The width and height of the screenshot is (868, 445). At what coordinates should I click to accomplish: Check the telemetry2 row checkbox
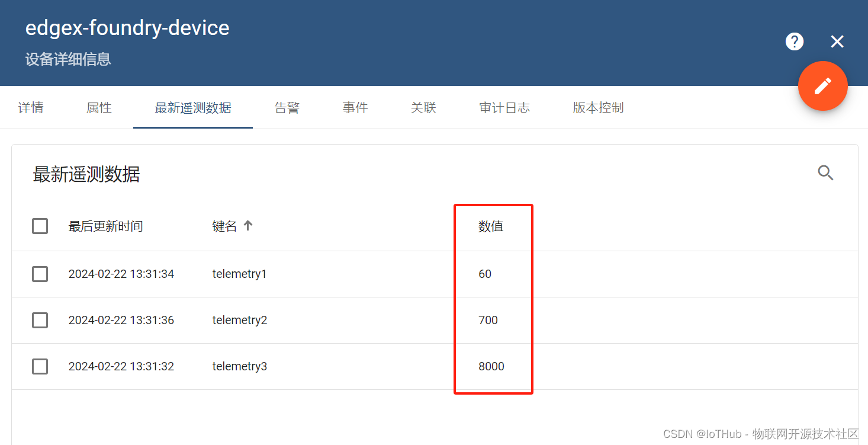pyautogui.click(x=40, y=320)
